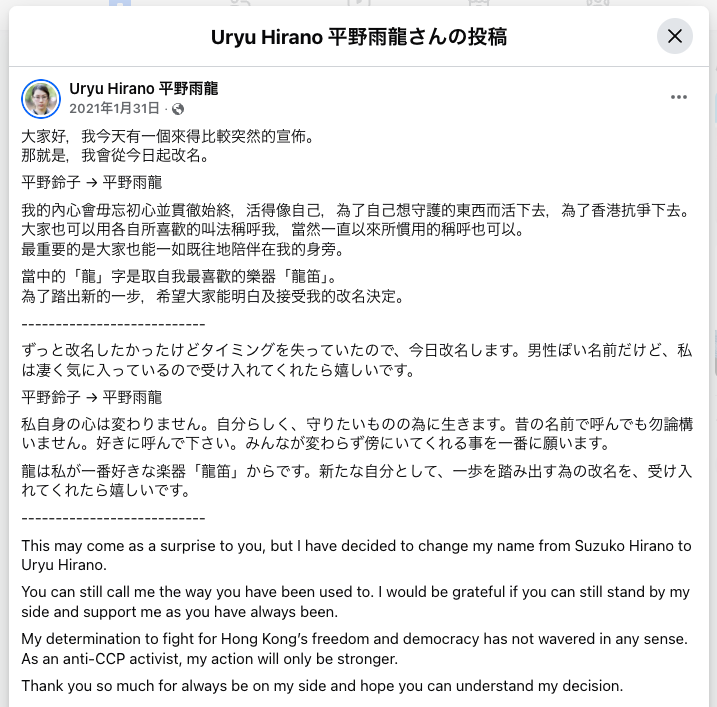
Task: Open the three-dot post options menu
Action: pyautogui.click(x=679, y=97)
